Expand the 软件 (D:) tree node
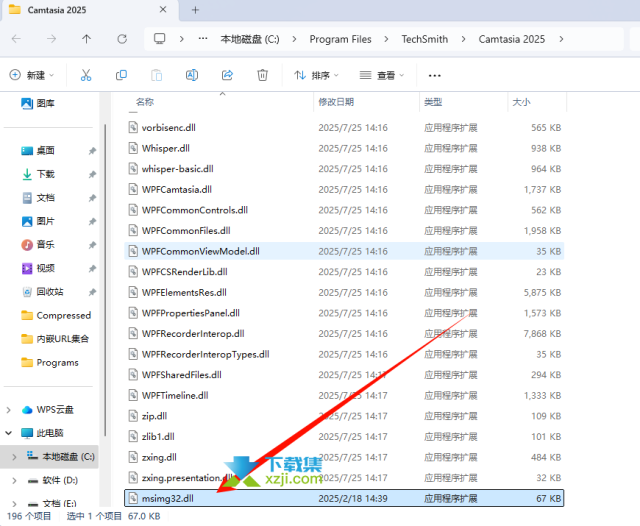 14,480
